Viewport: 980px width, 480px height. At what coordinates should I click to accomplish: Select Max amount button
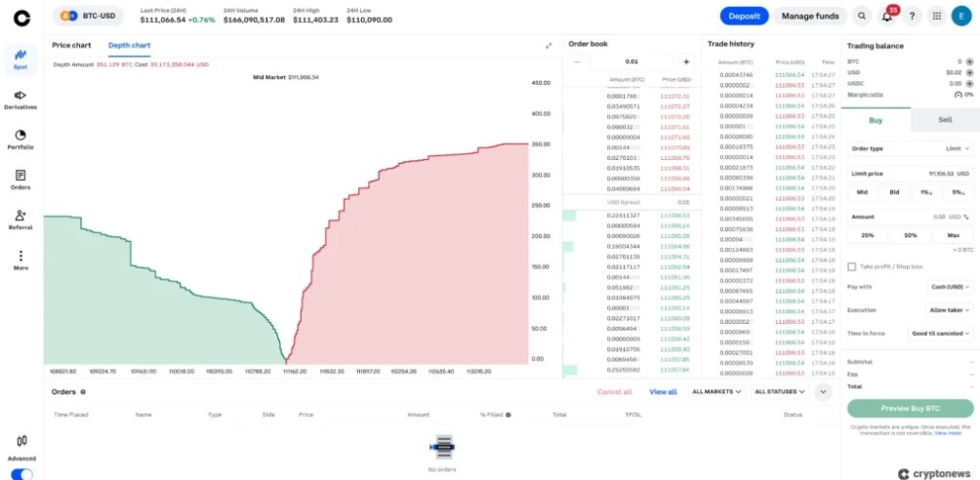(x=953, y=236)
